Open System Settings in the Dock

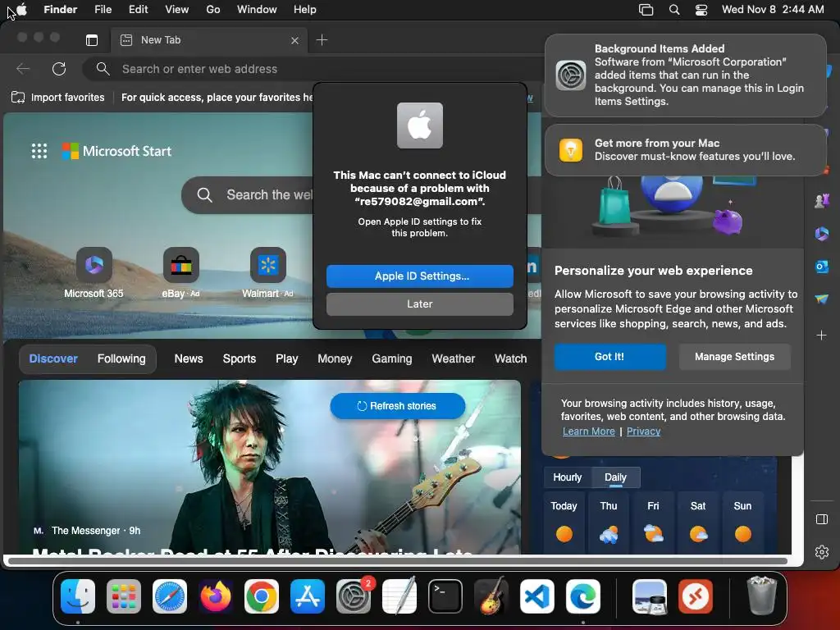354,596
